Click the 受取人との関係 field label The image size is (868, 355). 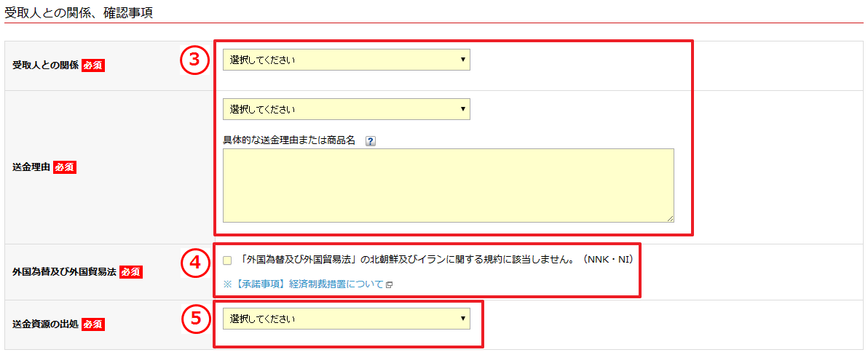pyautogui.click(x=45, y=65)
